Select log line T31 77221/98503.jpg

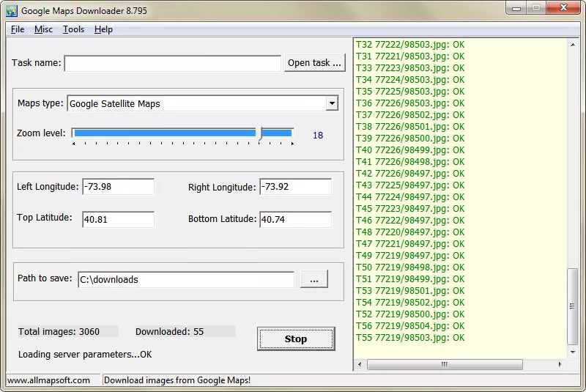[410, 56]
